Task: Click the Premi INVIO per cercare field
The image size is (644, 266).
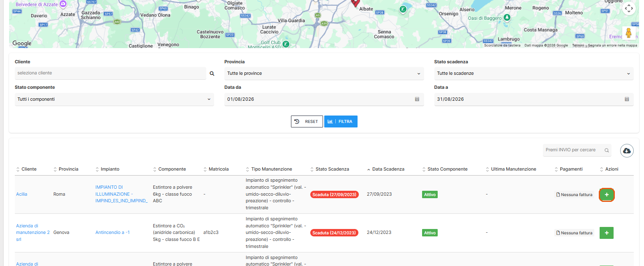Action: tap(577, 150)
